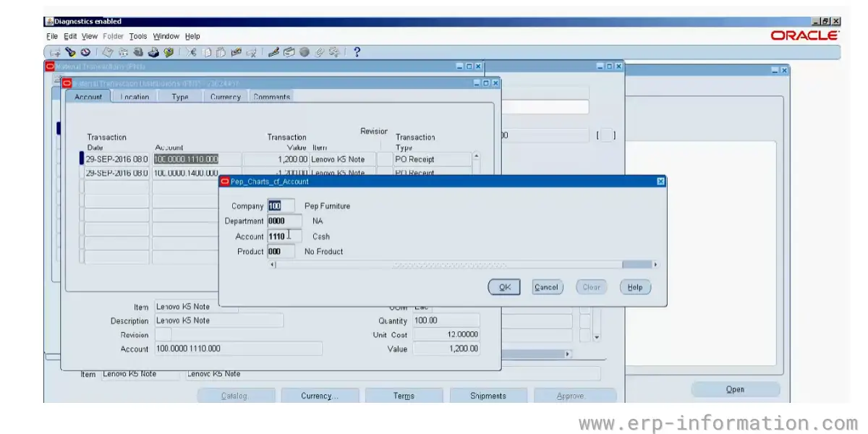
Task: Click the Company segment field containing 100
Action: coord(281,206)
